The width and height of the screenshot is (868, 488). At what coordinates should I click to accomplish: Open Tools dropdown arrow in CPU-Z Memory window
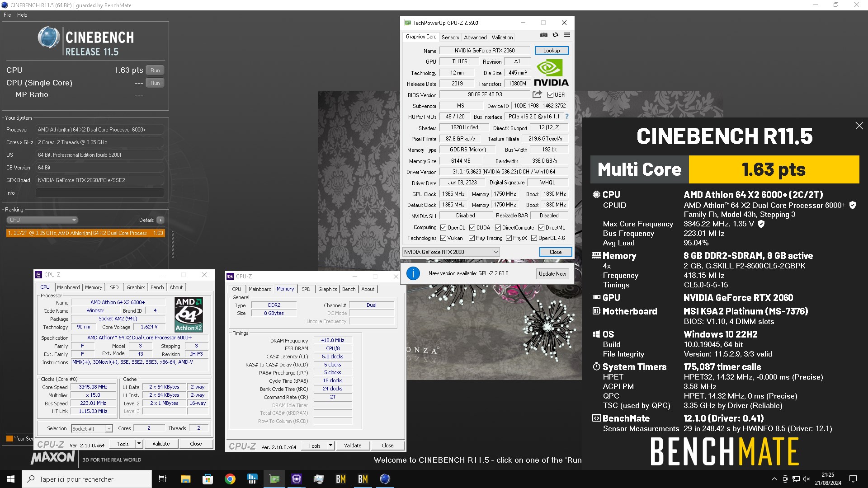click(x=331, y=446)
